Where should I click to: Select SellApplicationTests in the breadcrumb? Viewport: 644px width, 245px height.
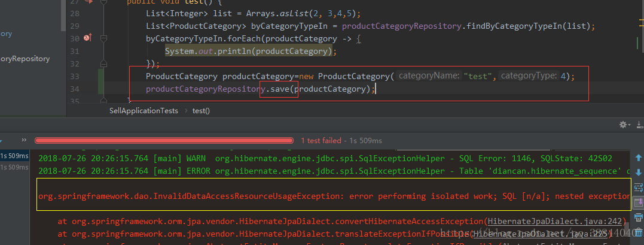144,111
